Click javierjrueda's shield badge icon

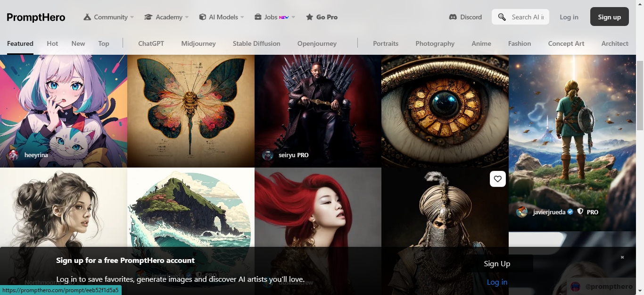[x=580, y=212]
